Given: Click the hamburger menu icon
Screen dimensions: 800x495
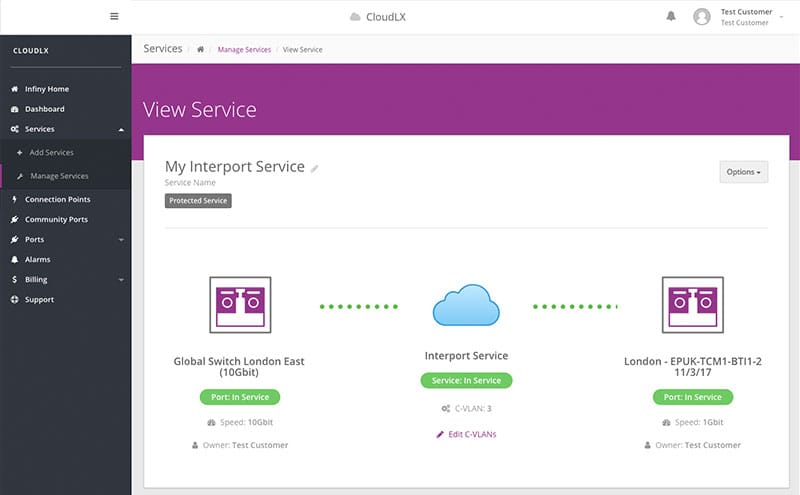Looking at the screenshot, I should tap(114, 16).
